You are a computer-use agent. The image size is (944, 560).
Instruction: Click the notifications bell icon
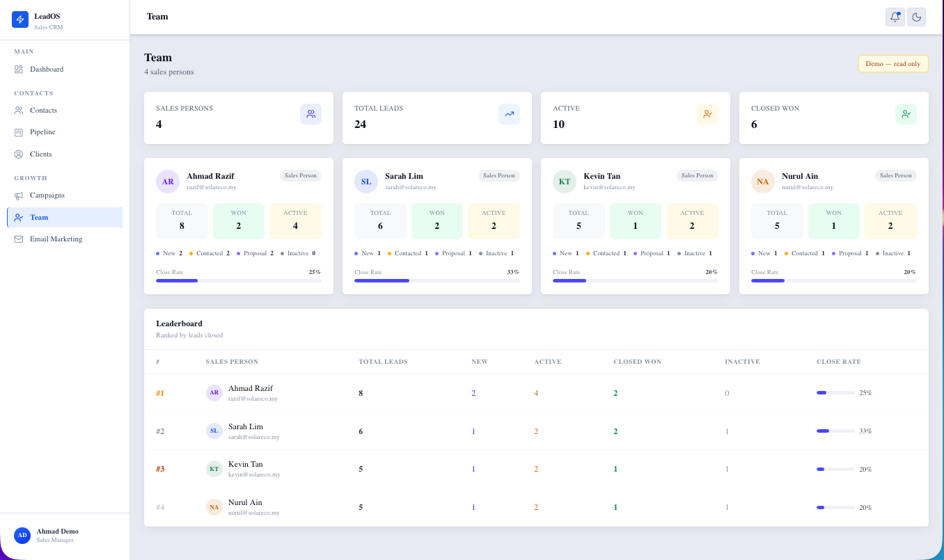895,17
